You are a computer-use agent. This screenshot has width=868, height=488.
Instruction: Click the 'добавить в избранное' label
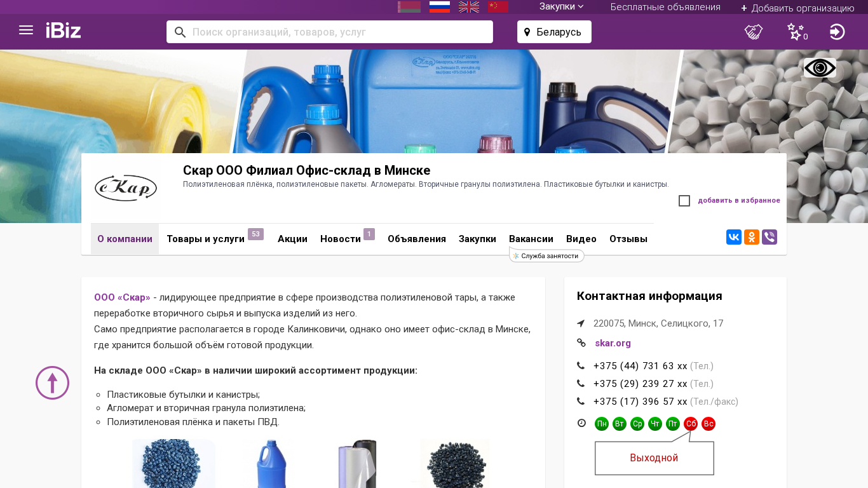click(739, 201)
